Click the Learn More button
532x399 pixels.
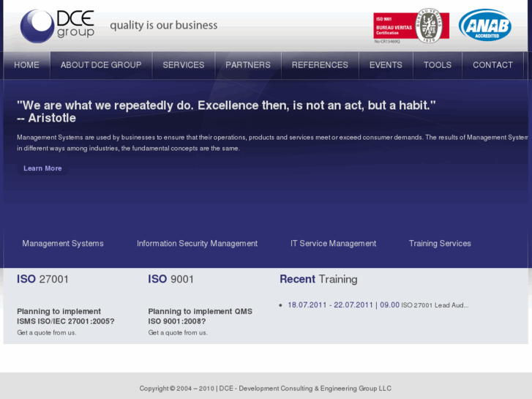click(x=42, y=168)
